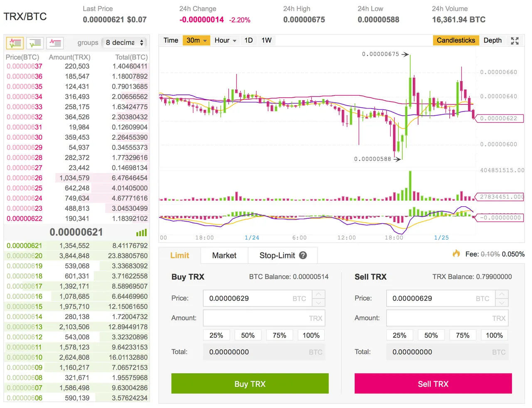Image resolution: width=532 pixels, height=408 pixels.
Task: Increase the buy price with up stepper
Action: 318,294
